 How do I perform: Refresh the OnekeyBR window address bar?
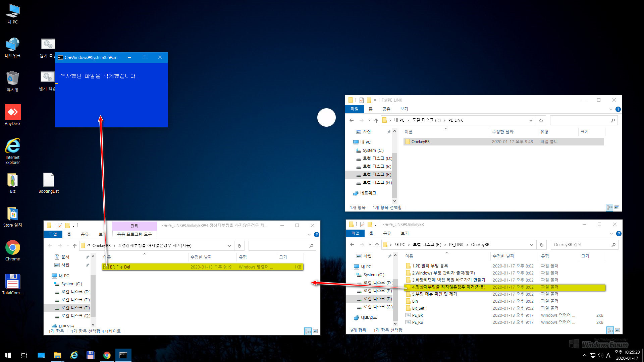(x=541, y=245)
